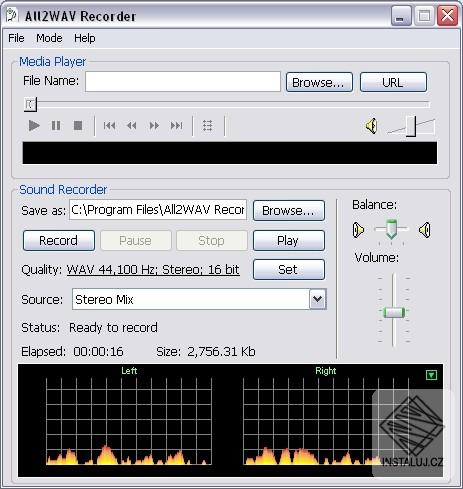
Task: Click the right balance speaker icon
Action: pyautogui.click(x=425, y=230)
